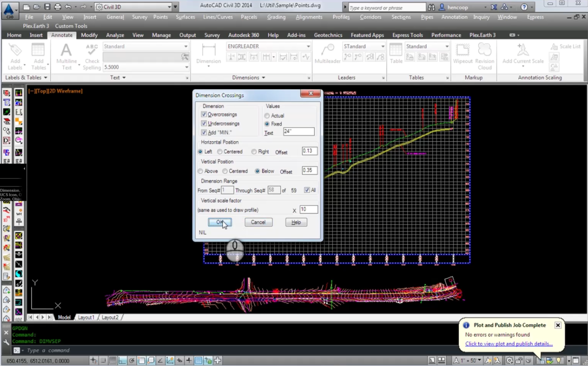The width and height of the screenshot is (588, 366).
Task: Click the Add Tables tool
Action: click(x=38, y=57)
